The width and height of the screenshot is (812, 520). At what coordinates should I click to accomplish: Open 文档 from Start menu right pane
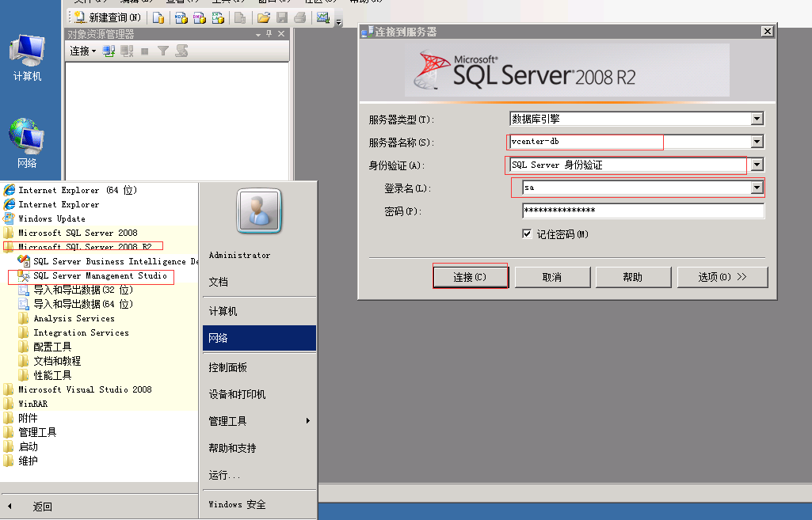(x=218, y=282)
